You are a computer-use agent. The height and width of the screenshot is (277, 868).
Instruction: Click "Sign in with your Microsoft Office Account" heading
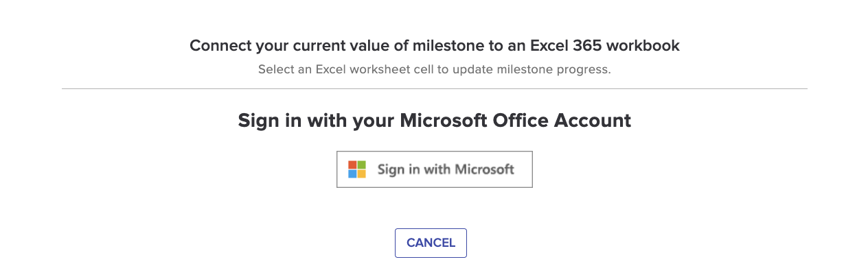pyautogui.click(x=434, y=121)
